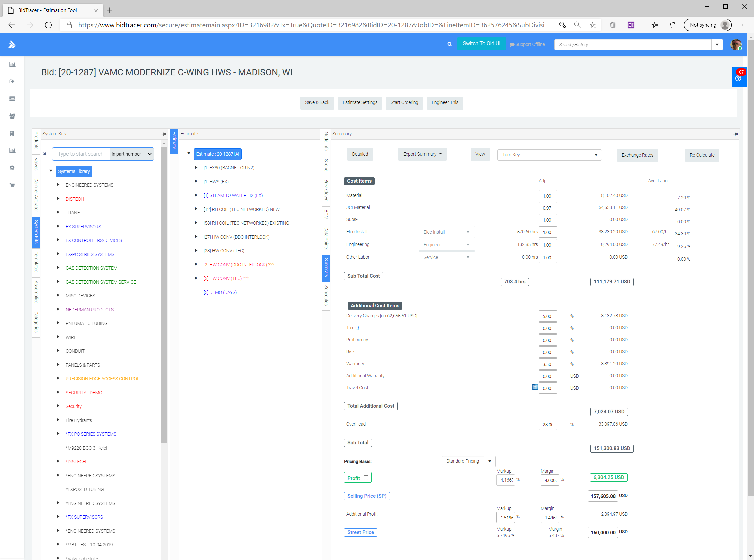Click the Re-Calculate button
The height and width of the screenshot is (560, 754).
point(700,155)
